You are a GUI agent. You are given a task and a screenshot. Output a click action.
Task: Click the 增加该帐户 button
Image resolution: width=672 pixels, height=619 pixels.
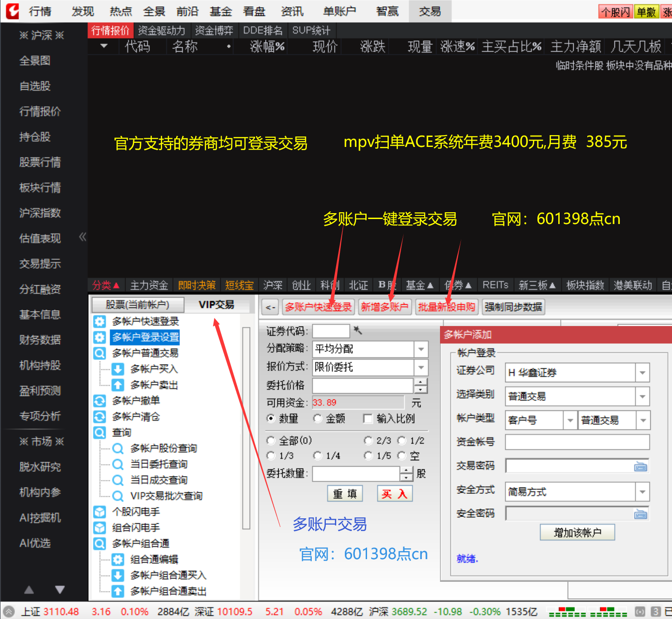tap(577, 532)
